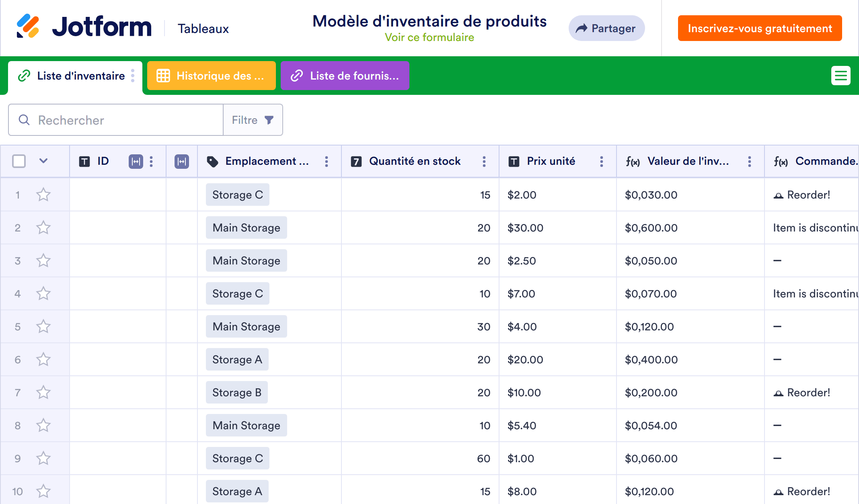Star row 1 as favorite
The image size is (859, 504).
point(43,195)
